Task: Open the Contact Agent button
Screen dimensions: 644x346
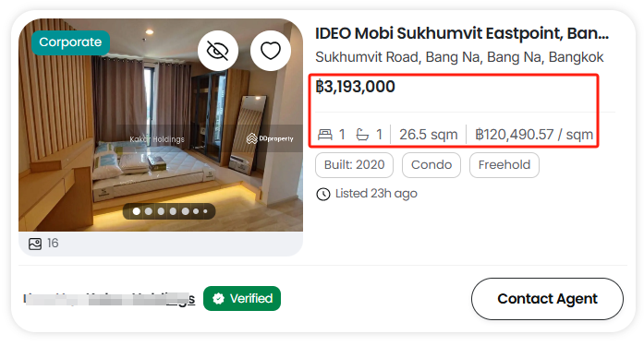Action: coord(547,299)
